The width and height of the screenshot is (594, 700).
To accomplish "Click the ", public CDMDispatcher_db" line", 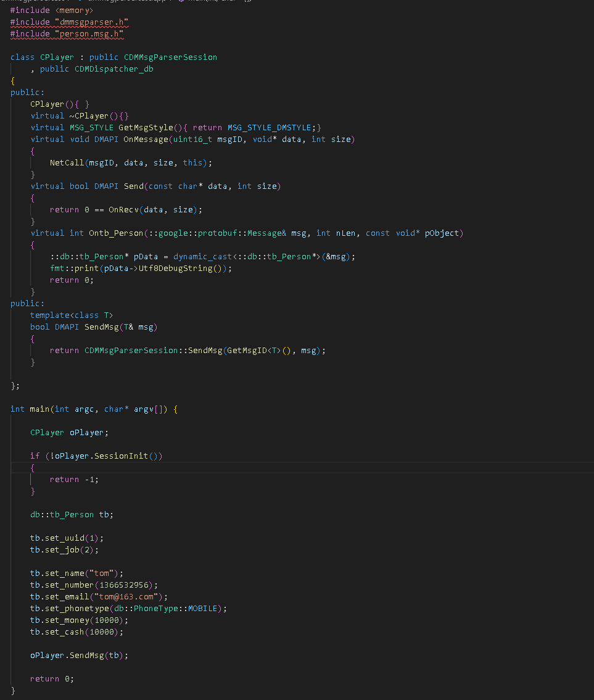I will [92, 69].
